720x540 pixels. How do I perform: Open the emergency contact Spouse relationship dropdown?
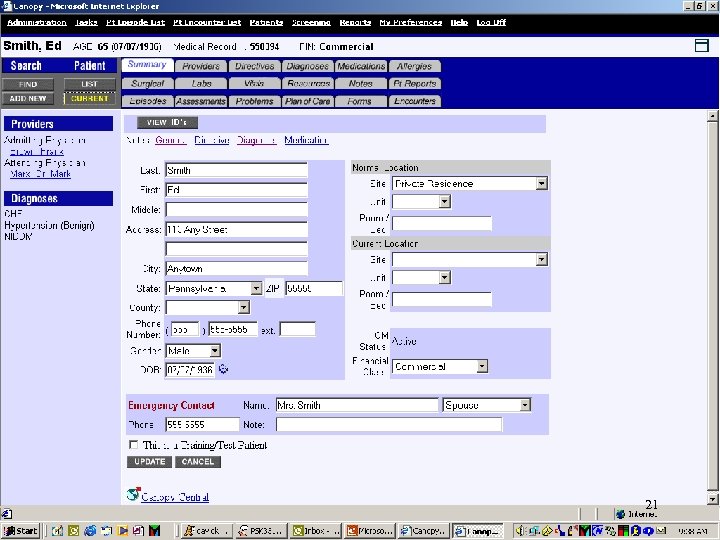(525, 405)
